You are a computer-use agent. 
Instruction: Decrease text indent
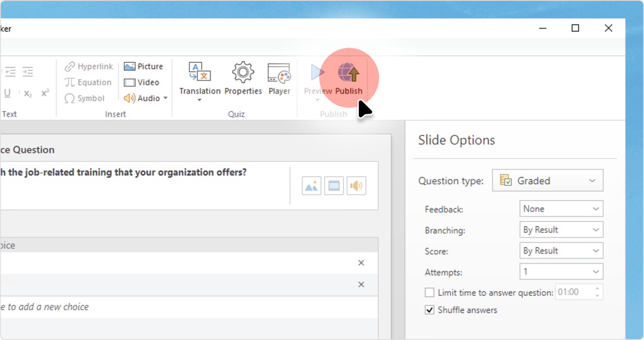[10, 72]
